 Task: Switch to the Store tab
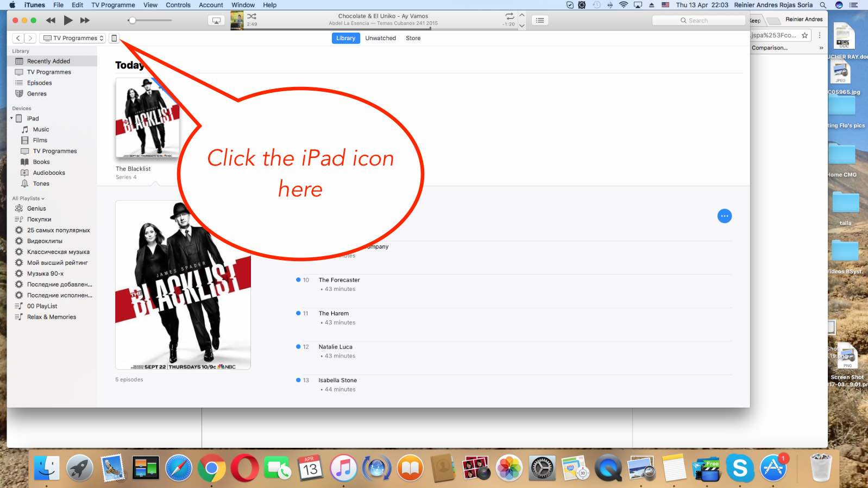pyautogui.click(x=413, y=38)
